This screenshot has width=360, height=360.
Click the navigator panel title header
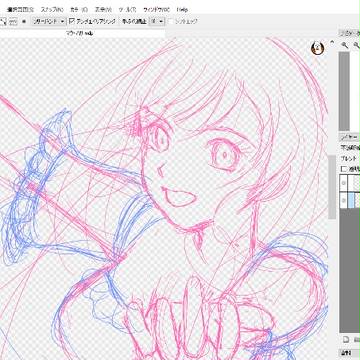tap(349, 33)
